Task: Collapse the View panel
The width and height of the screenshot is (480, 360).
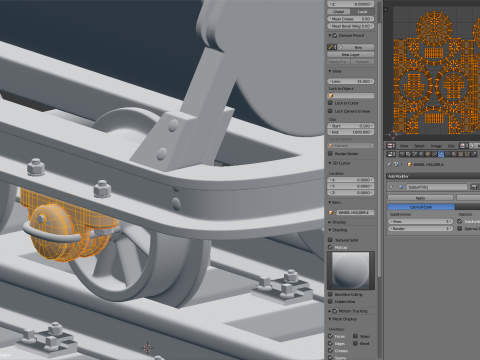Action: [330, 71]
